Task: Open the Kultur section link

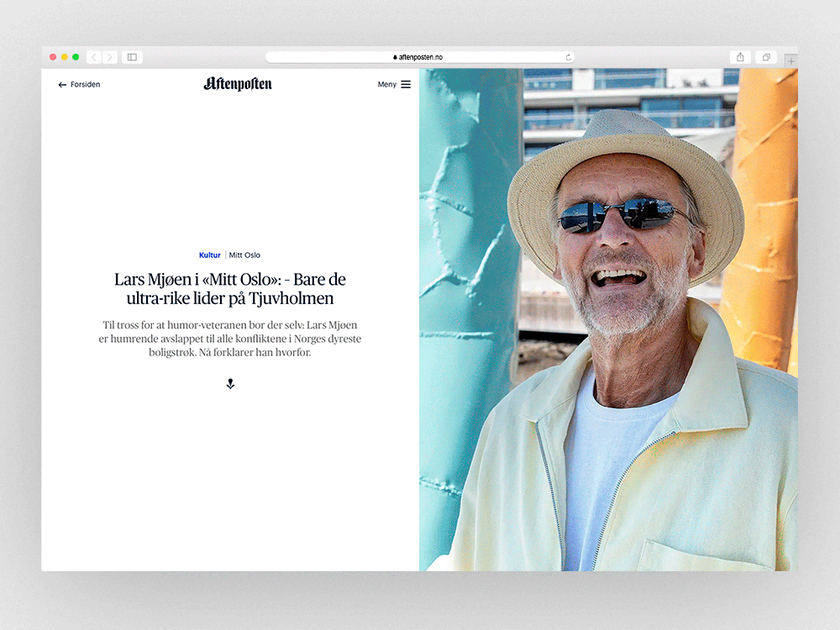Action: [209, 255]
